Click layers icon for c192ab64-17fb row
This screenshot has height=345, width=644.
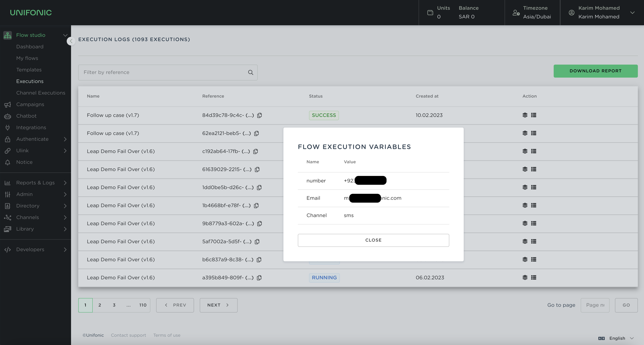click(x=525, y=151)
